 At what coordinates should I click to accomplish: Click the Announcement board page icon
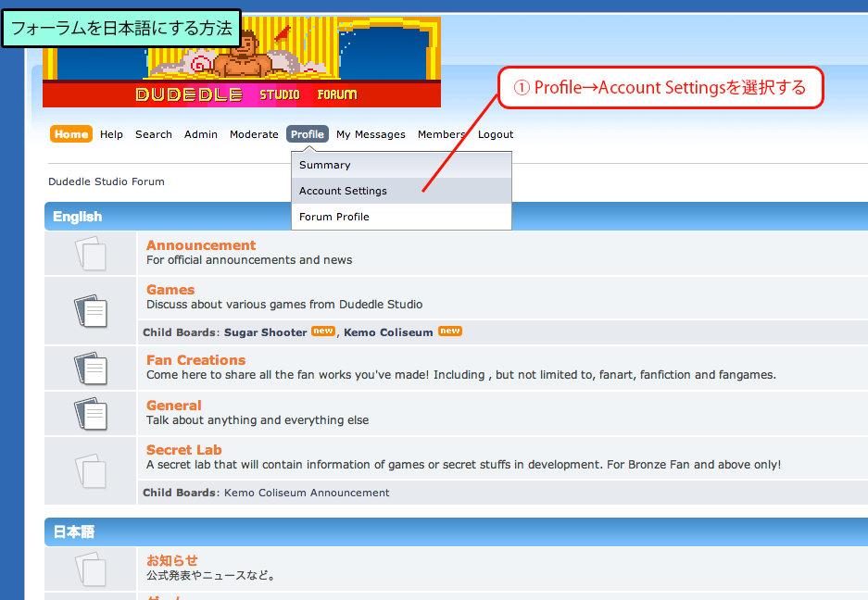[90, 254]
